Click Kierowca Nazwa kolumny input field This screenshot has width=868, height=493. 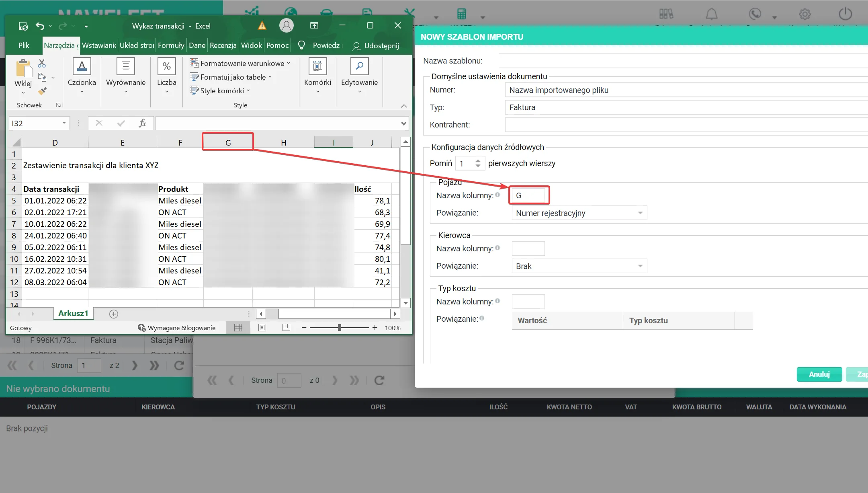528,249
